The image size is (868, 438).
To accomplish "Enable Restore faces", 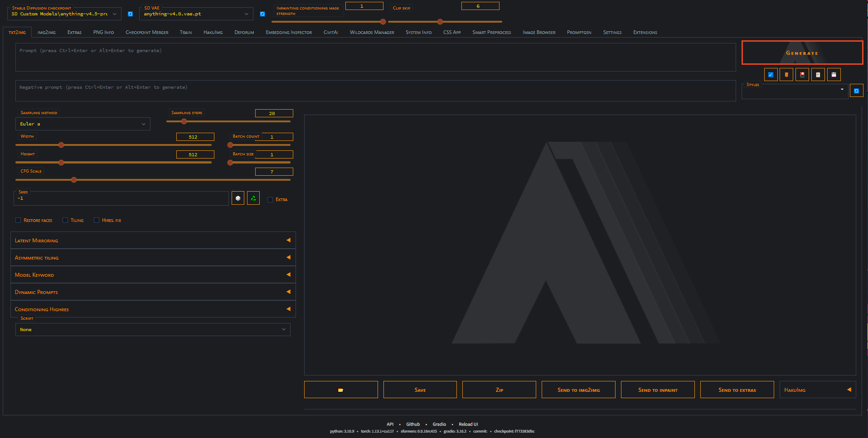I will [18, 220].
